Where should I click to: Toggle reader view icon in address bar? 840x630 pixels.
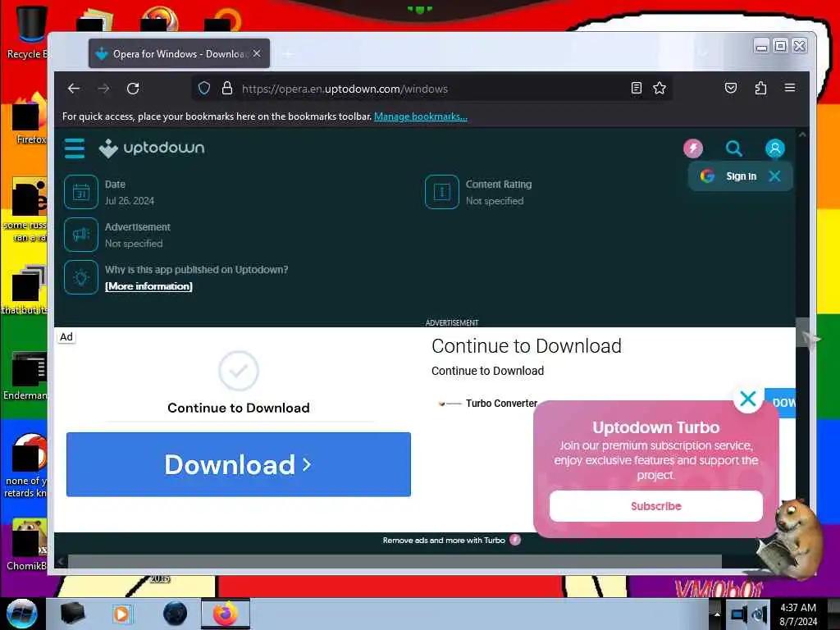click(636, 88)
